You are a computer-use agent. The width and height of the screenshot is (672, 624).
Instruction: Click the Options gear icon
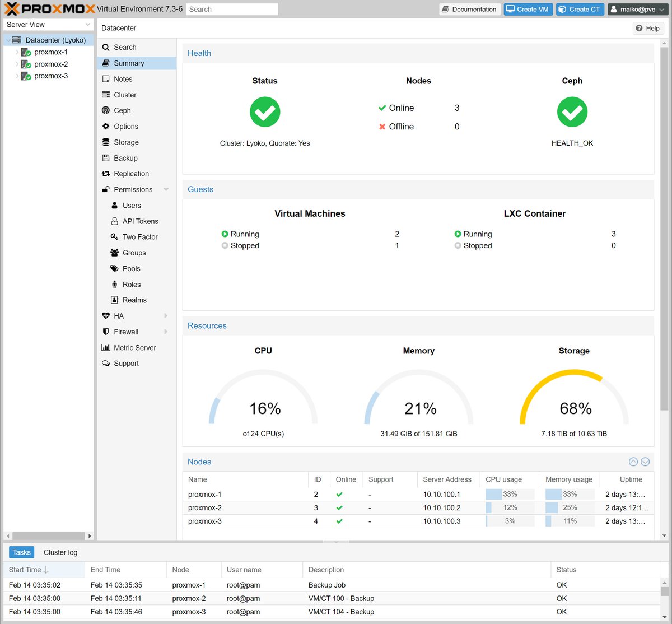[106, 127]
